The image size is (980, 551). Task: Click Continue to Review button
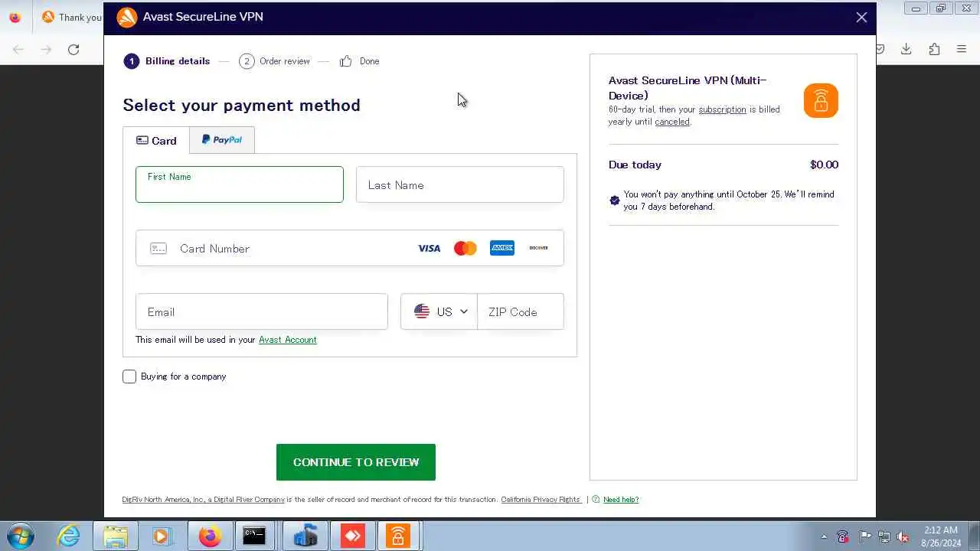356,462
